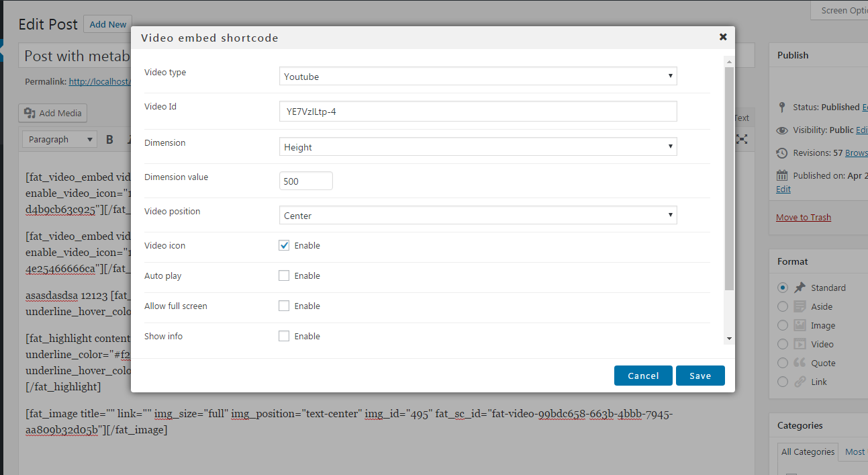Image resolution: width=868 pixels, height=475 pixels.
Task: Toggle the distraction-free fullscreen editor icon
Action: (742, 139)
